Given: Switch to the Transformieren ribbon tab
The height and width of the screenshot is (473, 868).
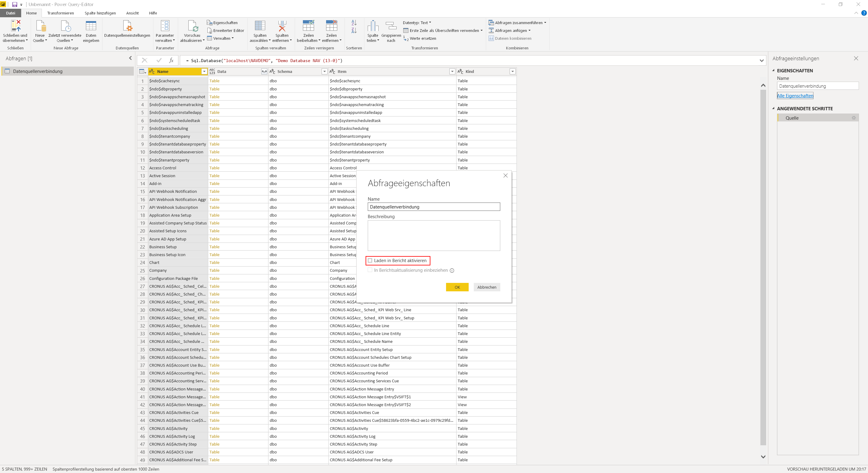Looking at the screenshot, I should [60, 13].
